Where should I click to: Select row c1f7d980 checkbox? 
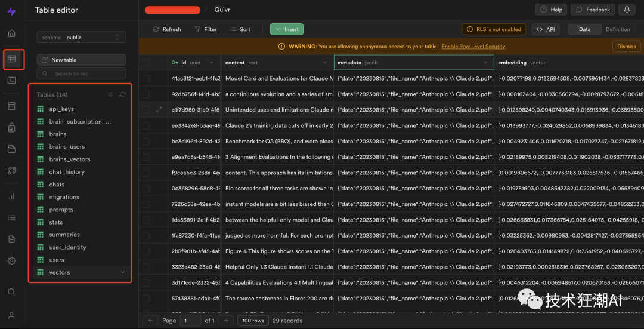(146, 110)
